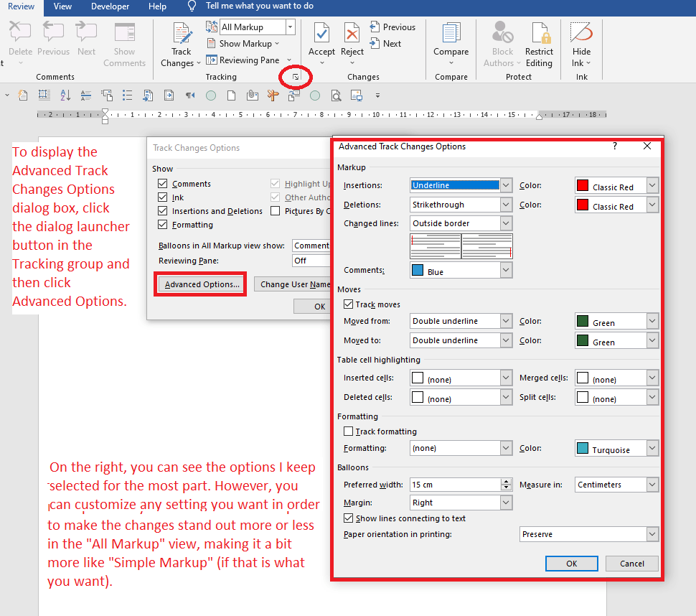Switch to the Developer tab

tap(110, 6)
